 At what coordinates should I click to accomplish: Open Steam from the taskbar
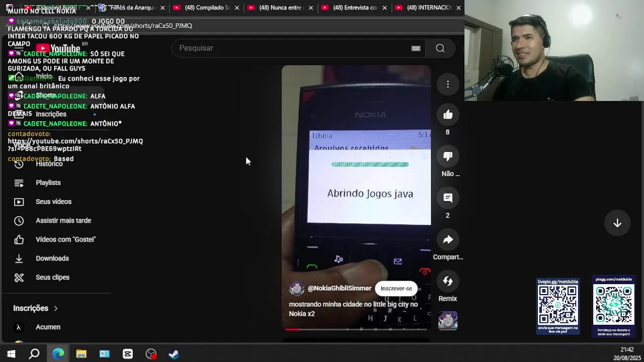pos(174,354)
